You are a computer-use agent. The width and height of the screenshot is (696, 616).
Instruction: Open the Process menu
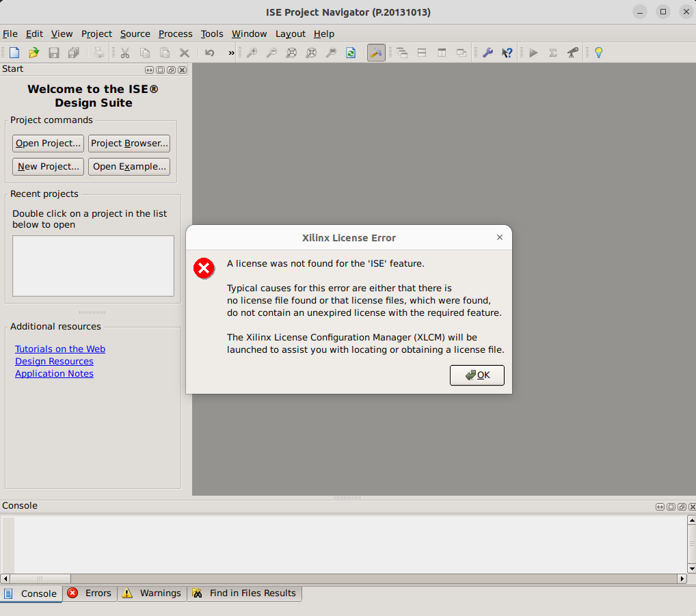coord(175,34)
